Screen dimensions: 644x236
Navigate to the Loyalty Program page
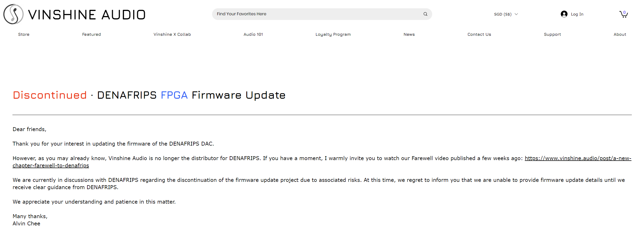pos(333,34)
